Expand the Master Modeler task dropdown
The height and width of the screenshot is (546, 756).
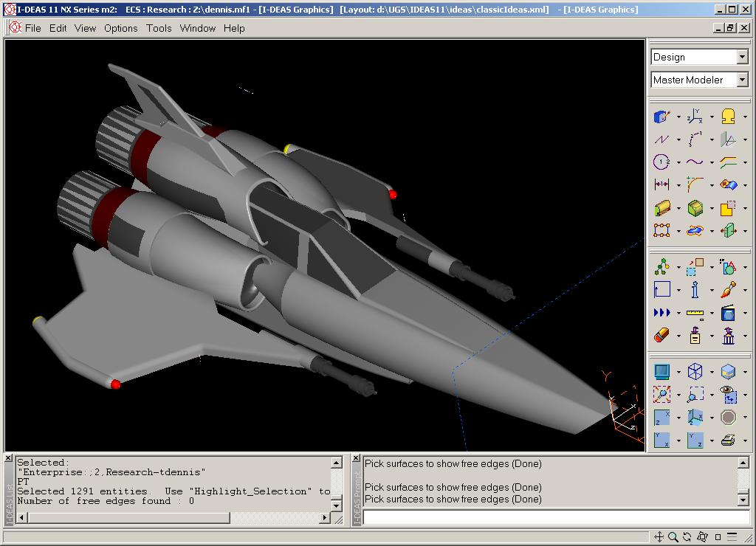(x=742, y=80)
